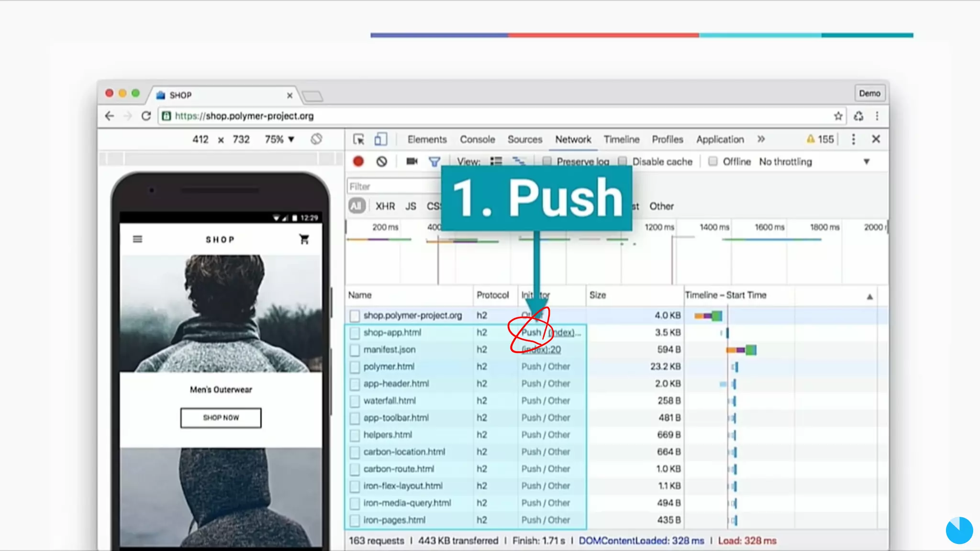Toggle the filter funnel icon
This screenshot has height=551, width=980.
(x=434, y=162)
